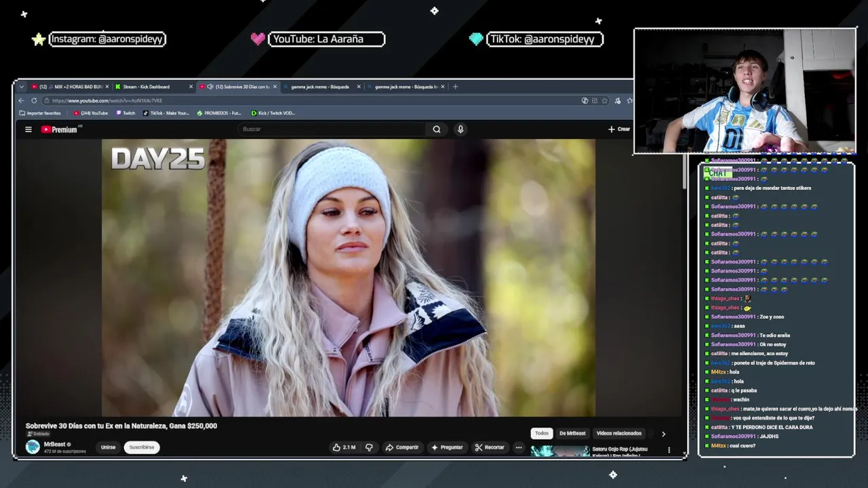Viewport: 868px width, 488px height.
Task: Open the (244) YouTube bookmark
Action: [x=90, y=113]
